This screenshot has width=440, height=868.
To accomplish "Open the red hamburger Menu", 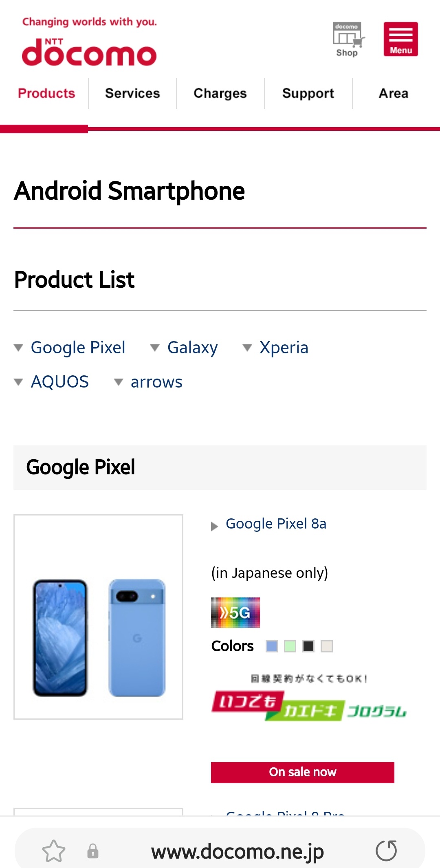I will pos(400,39).
